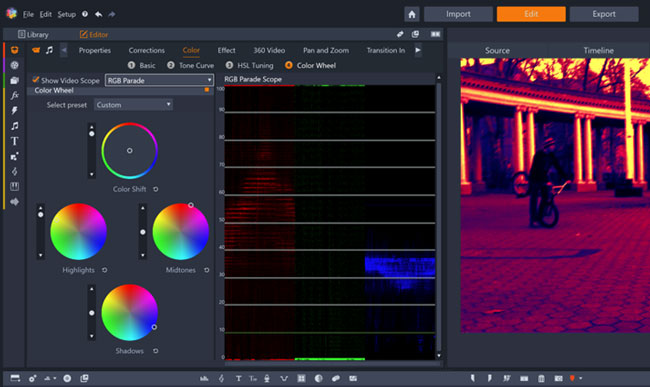This screenshot has width=650, height=387.
Task: Reset the Midtones wheel
Action: tap(206, 270)
